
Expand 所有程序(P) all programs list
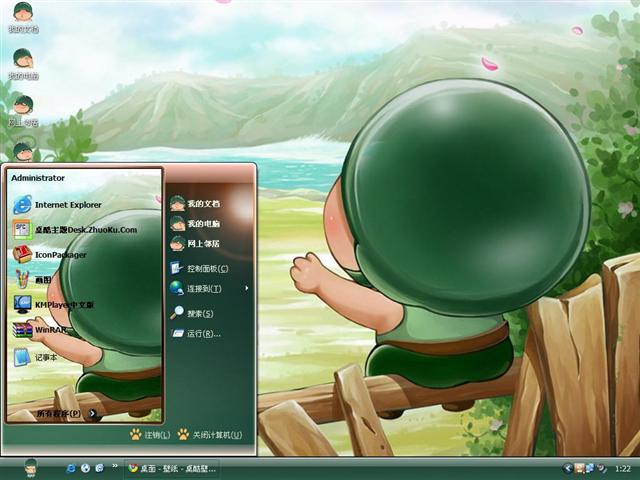click(x=67, y=413)
